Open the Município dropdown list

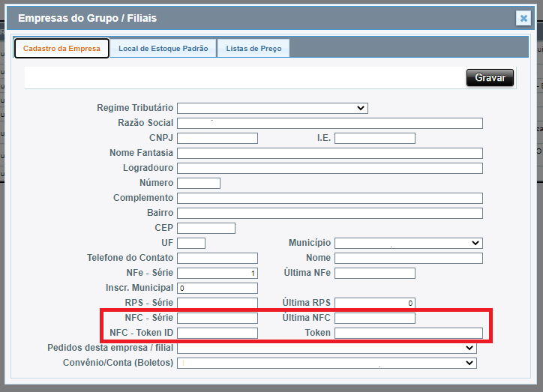[408, 243]
